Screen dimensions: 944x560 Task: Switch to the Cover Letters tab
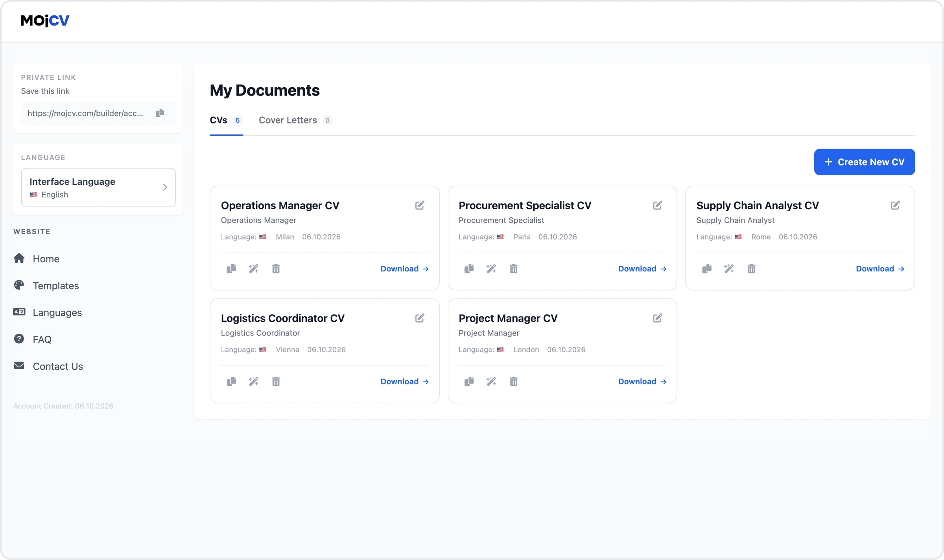pyautogui.click(x=295, y=120)
